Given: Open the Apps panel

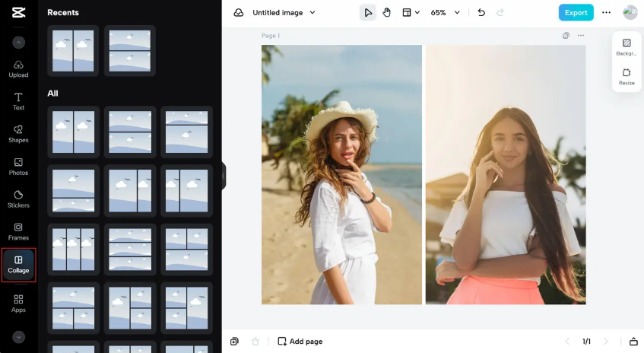Looking at the screenshot, I should (18, 304).
